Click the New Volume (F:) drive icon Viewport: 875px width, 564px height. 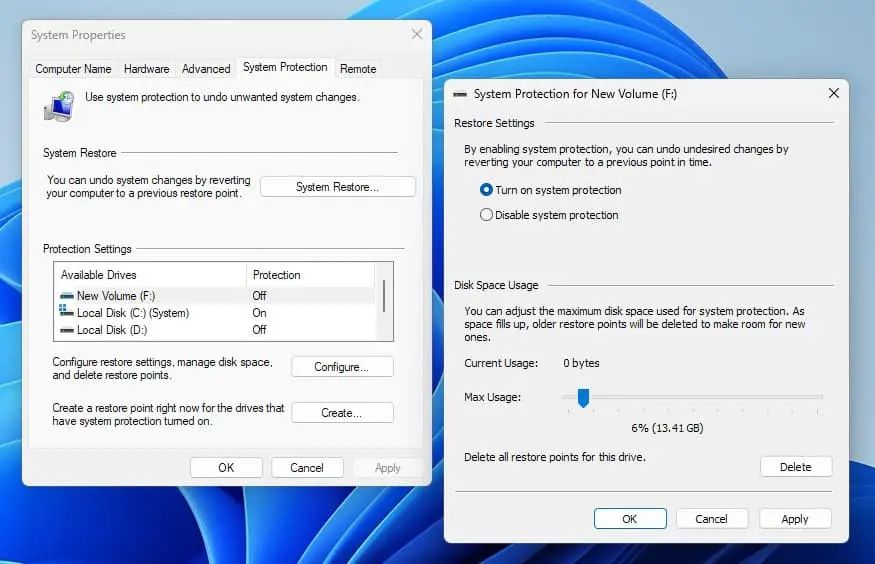[x=67, y=296]
